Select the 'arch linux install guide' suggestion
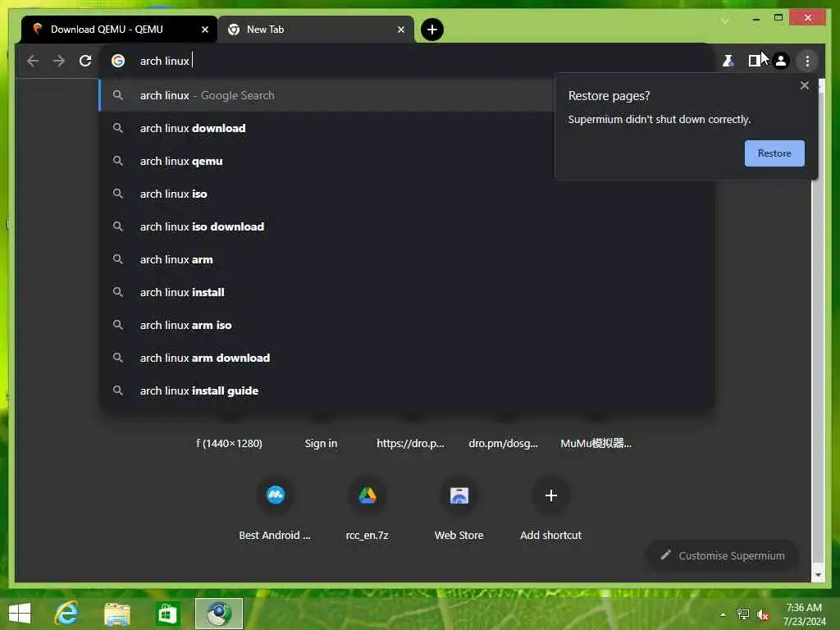The width and height of the screenshot is (840, 630). [x=406, y=390]
